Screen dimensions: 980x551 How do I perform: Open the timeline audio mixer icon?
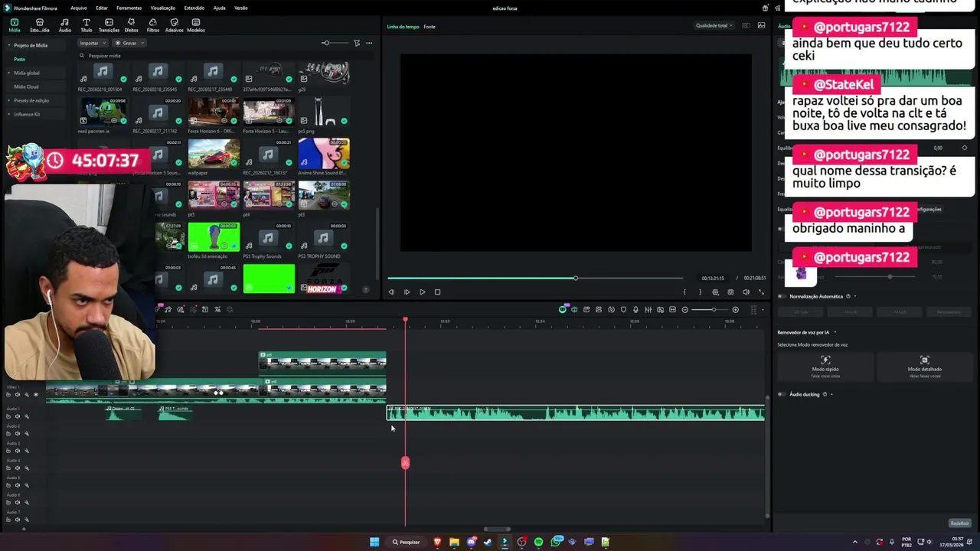click(648, 309)
